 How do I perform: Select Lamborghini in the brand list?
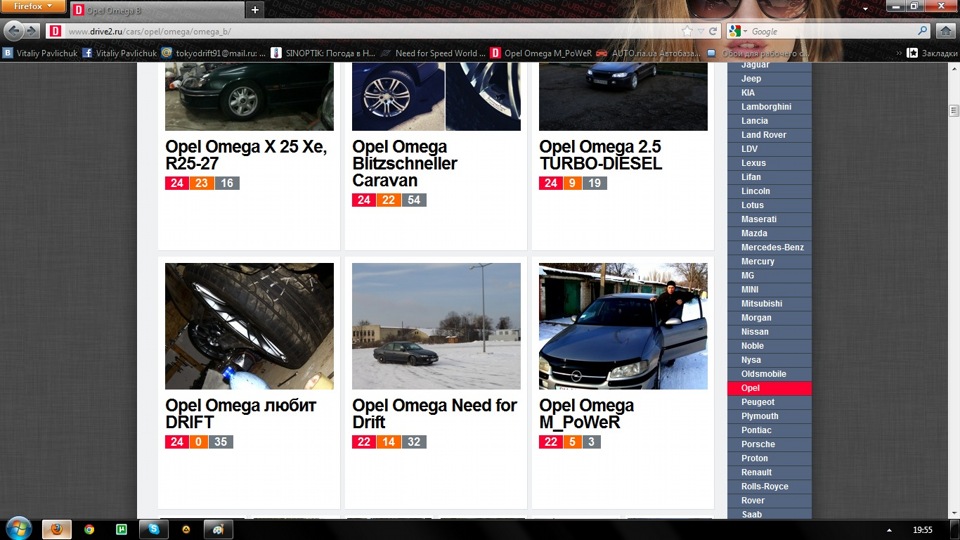770,107
